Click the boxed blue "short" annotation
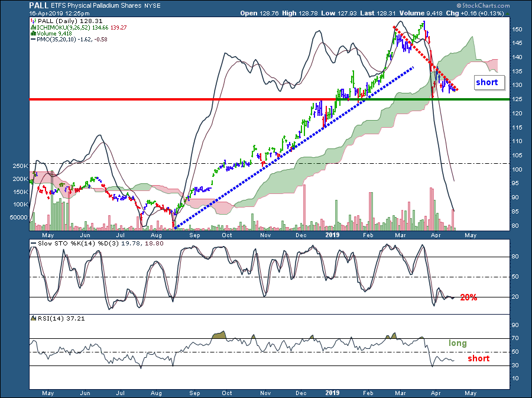 tap(487, 83)
